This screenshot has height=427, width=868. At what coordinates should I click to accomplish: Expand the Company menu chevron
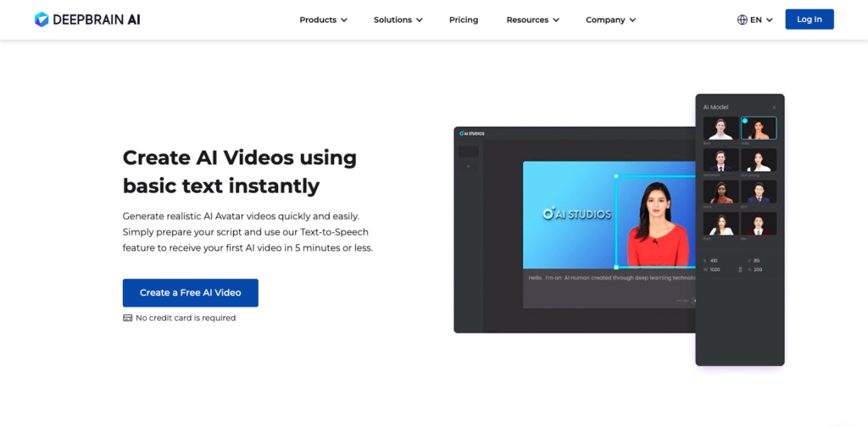[x=632, y=20]
